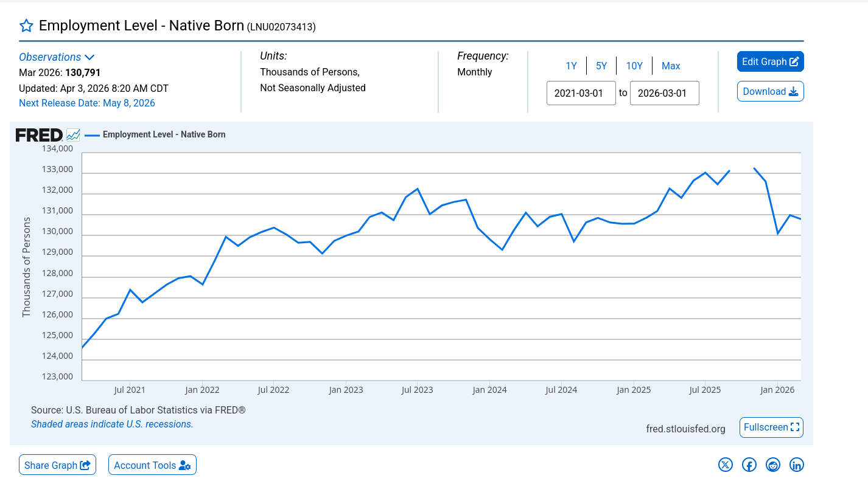Click the series ID (LNU02073413)

pyautogui.click(x=281, y=27)
